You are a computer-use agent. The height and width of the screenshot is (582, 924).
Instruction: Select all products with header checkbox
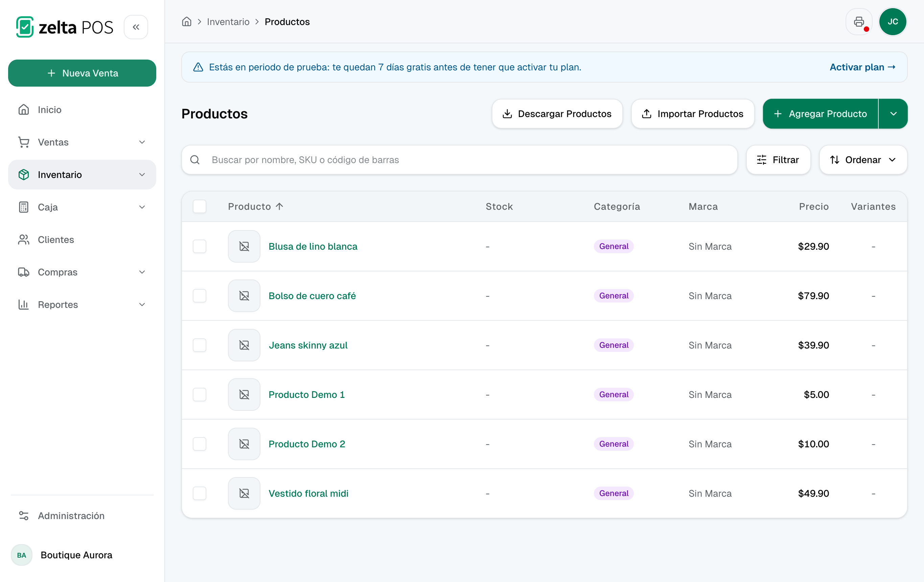point(200,206)
